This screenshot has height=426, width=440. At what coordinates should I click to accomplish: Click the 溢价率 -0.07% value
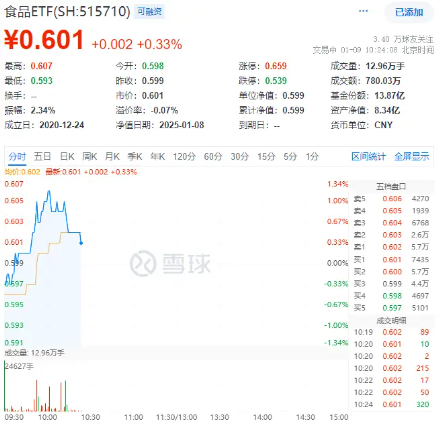tap(164, 110)
